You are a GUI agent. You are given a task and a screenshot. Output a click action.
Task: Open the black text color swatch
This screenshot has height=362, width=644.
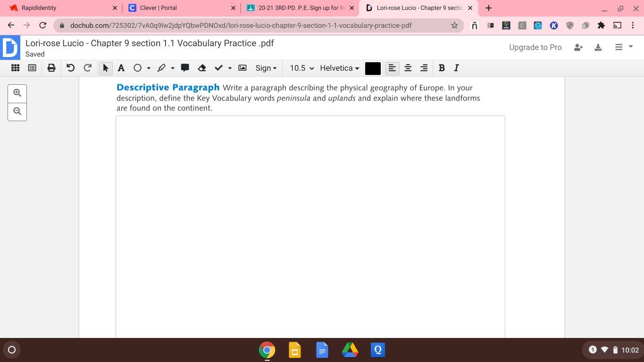373,68
